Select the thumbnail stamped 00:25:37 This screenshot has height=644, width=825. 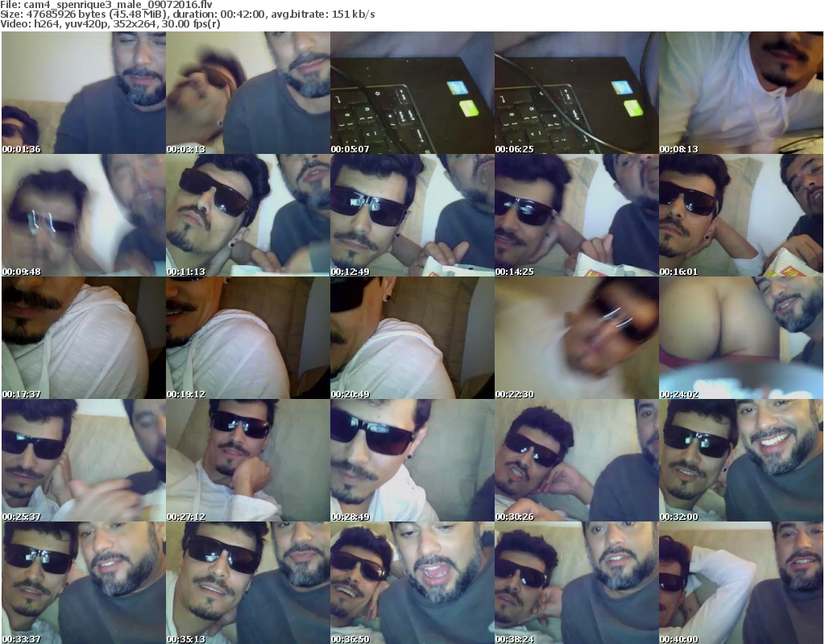point(84,460)
